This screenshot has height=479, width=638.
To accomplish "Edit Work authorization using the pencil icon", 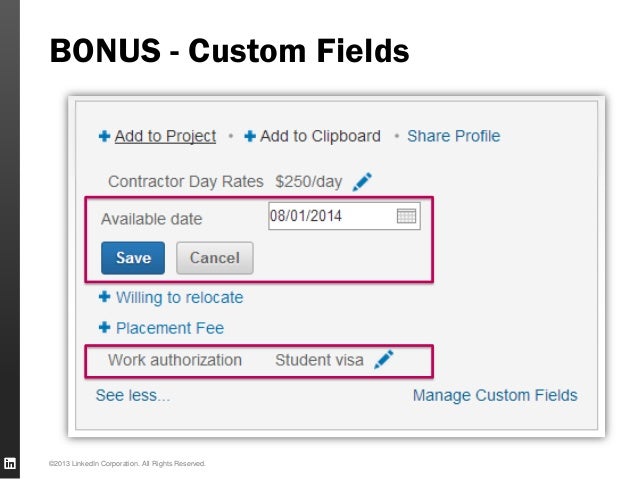I will (x=384, y=360).
